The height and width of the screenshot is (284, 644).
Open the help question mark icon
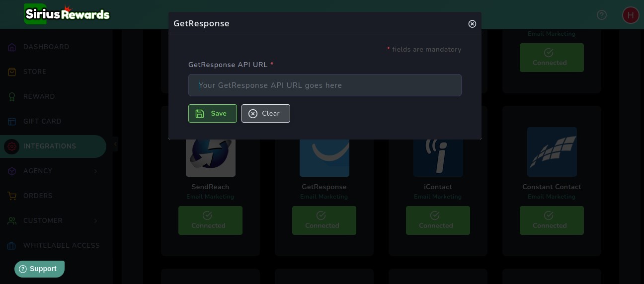click(602, 15)
